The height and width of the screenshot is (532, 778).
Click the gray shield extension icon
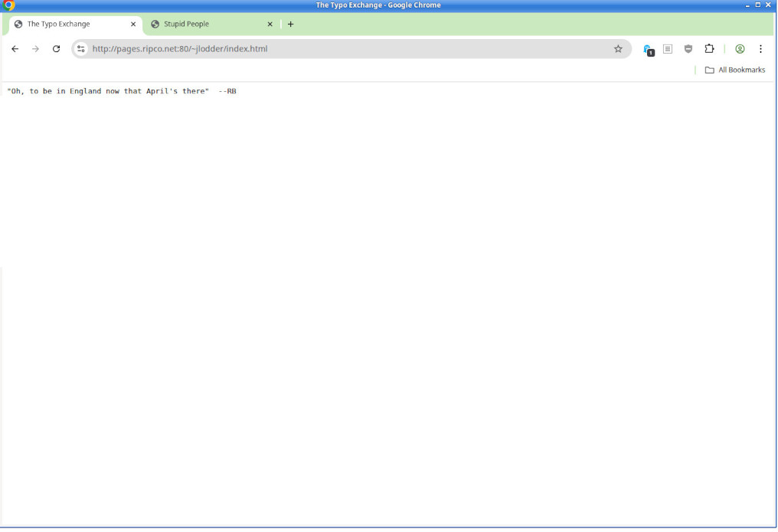[x=688, y=49]
